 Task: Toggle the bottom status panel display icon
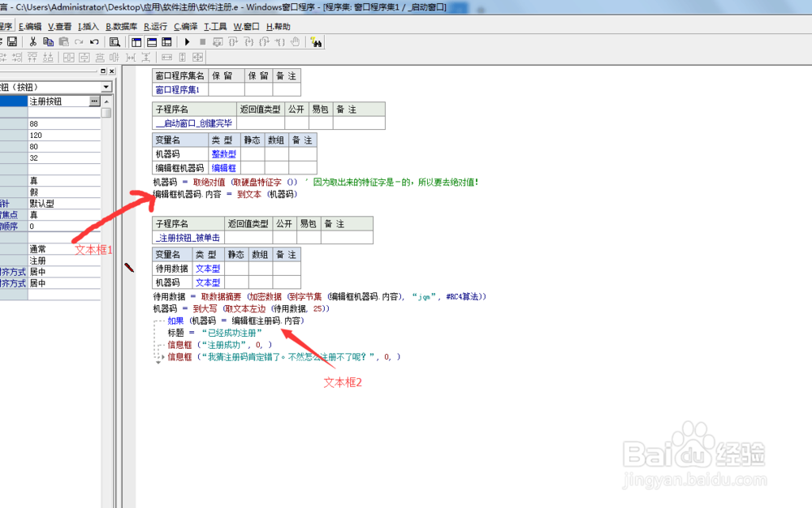coord(152,42)
